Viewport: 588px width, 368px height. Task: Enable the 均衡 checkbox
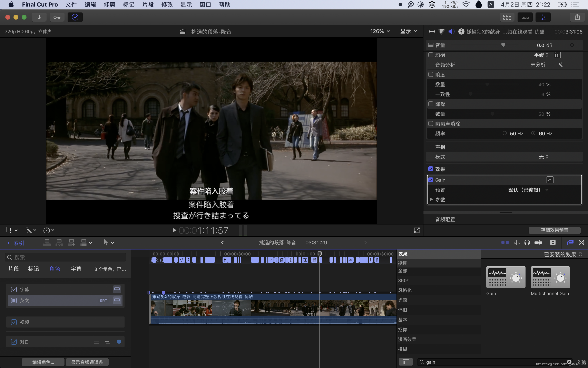(431, 55)
